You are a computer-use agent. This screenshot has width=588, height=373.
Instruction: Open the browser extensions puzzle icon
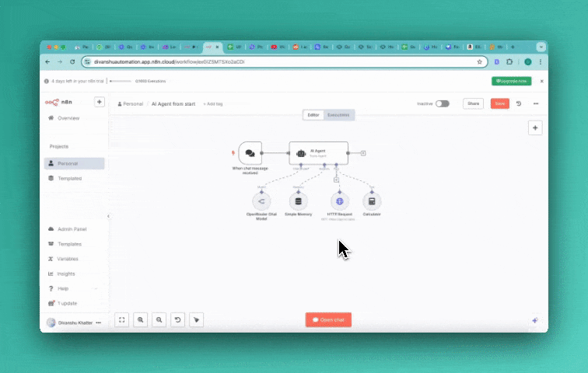pos(509,62)
